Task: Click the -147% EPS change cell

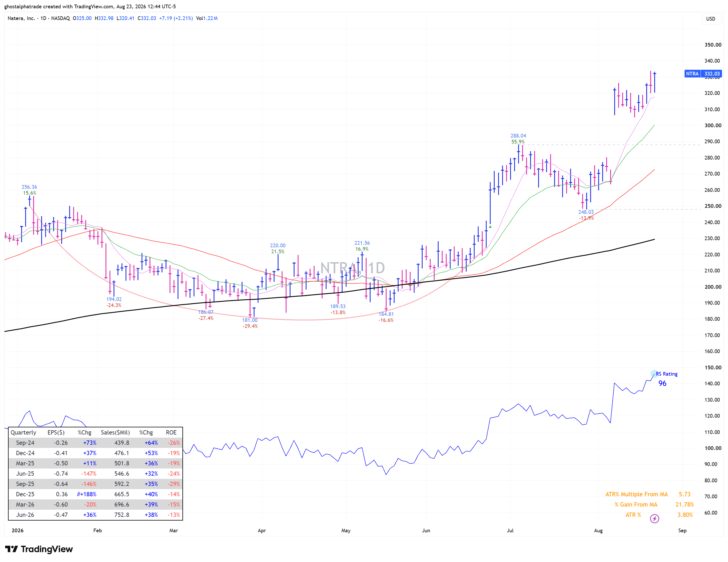Action: pos(89,474)
